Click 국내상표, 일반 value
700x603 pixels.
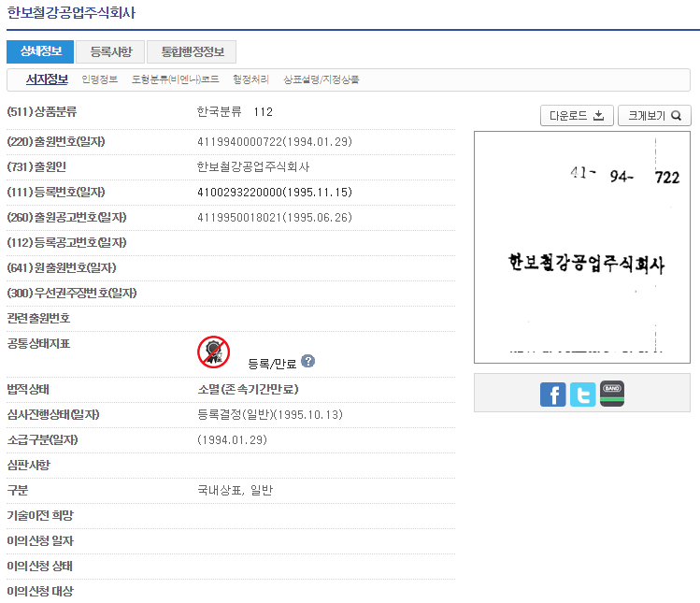click(x=235, y=491)
